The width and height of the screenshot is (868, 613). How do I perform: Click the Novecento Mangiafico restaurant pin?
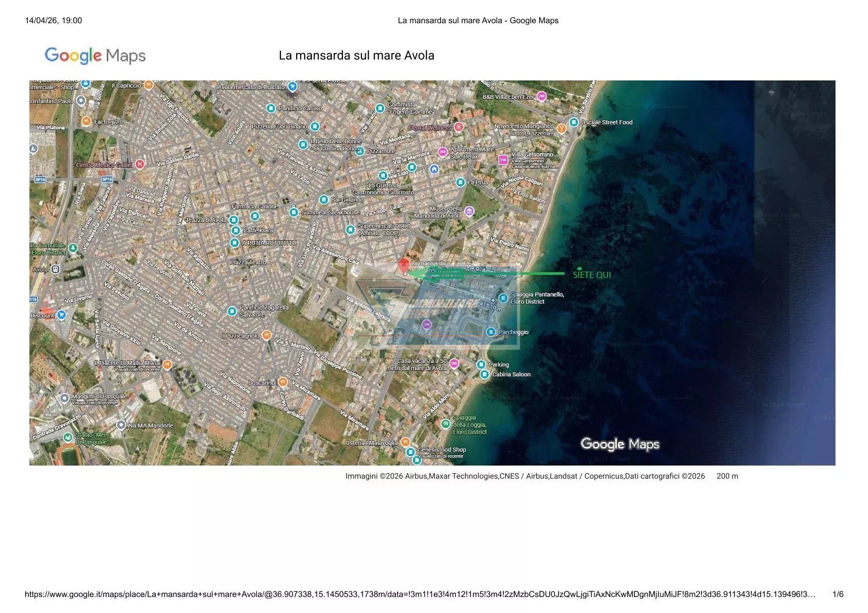(561, 129)
